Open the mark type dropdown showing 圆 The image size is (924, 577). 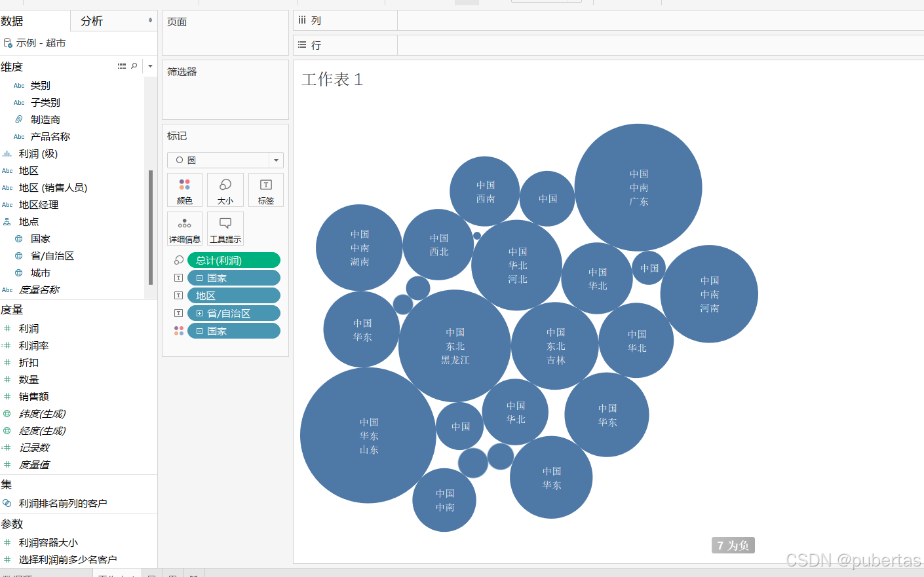click(225, 160)
